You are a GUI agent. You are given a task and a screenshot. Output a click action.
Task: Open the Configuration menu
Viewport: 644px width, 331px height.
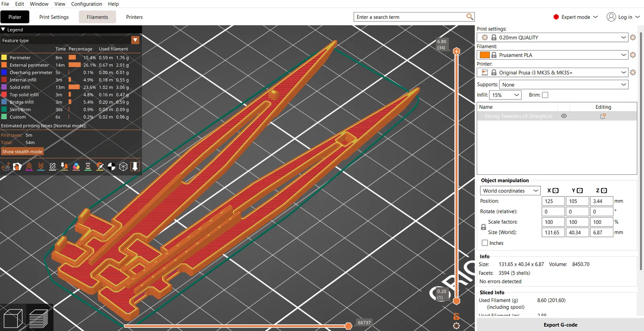(x=87, y=4)
